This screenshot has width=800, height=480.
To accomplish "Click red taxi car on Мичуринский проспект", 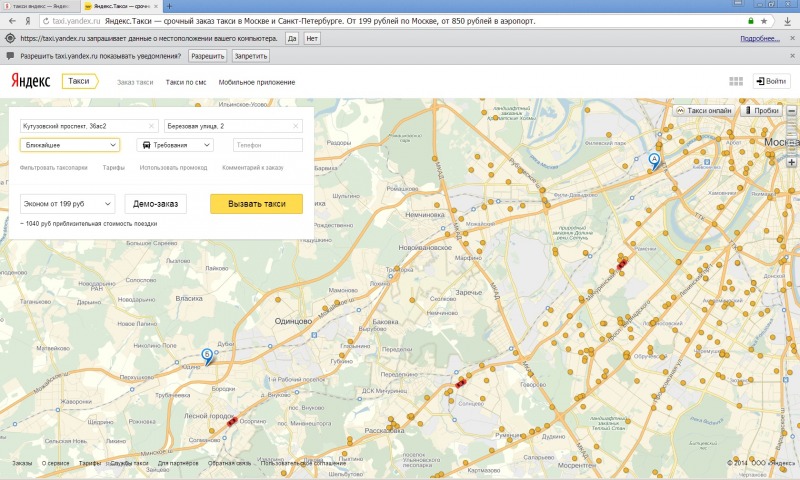I will pos(621,264).
